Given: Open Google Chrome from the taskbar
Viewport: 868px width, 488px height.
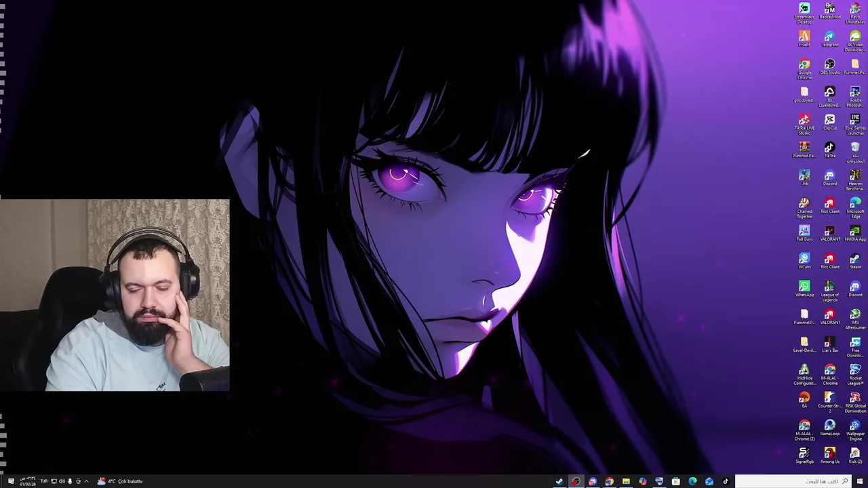Looking at the screenshot, I should click(609, 481).
